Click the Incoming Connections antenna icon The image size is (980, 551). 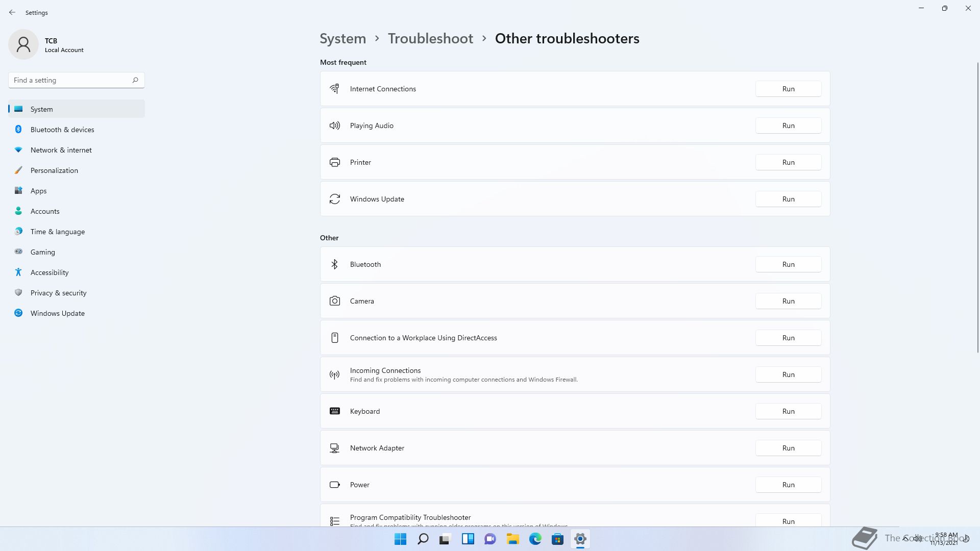pyautogui.click(x=334, y=375)
